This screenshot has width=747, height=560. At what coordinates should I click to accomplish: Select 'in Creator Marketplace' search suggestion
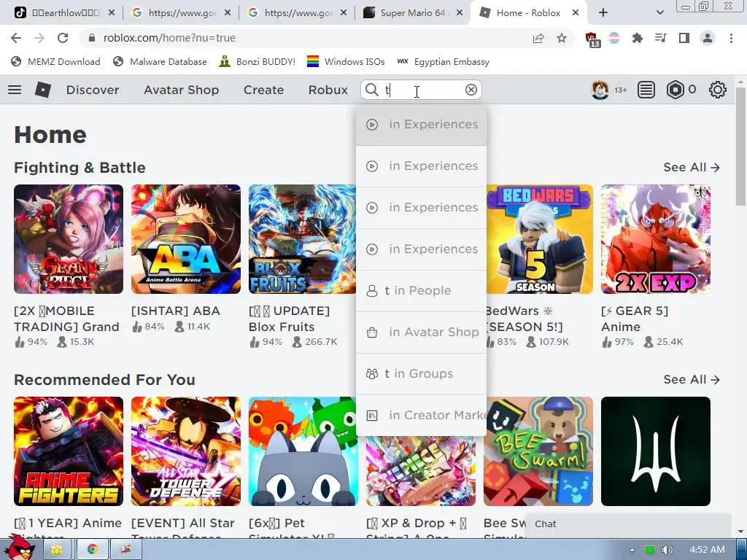(421, 415)
